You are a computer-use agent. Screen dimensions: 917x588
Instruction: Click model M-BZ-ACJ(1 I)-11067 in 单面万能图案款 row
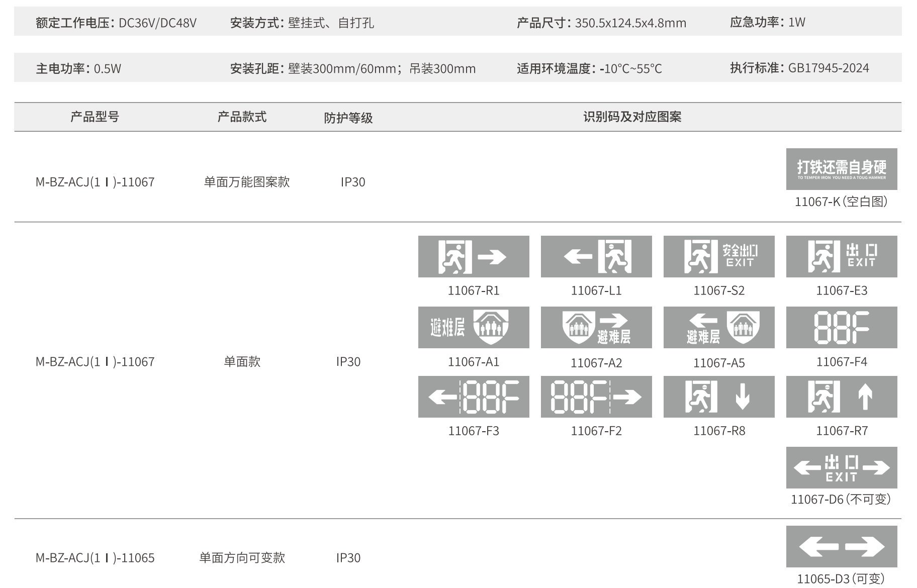coord(95,182)
